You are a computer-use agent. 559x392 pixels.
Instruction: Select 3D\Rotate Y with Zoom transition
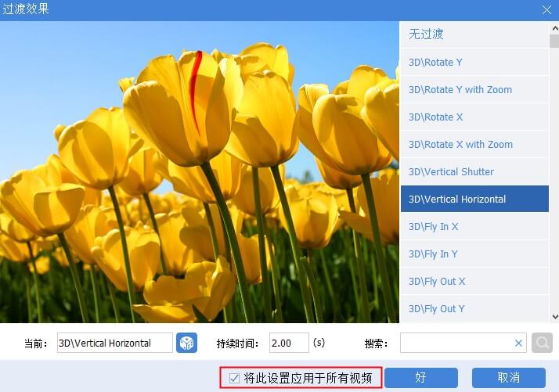click(x=474, y=89)
